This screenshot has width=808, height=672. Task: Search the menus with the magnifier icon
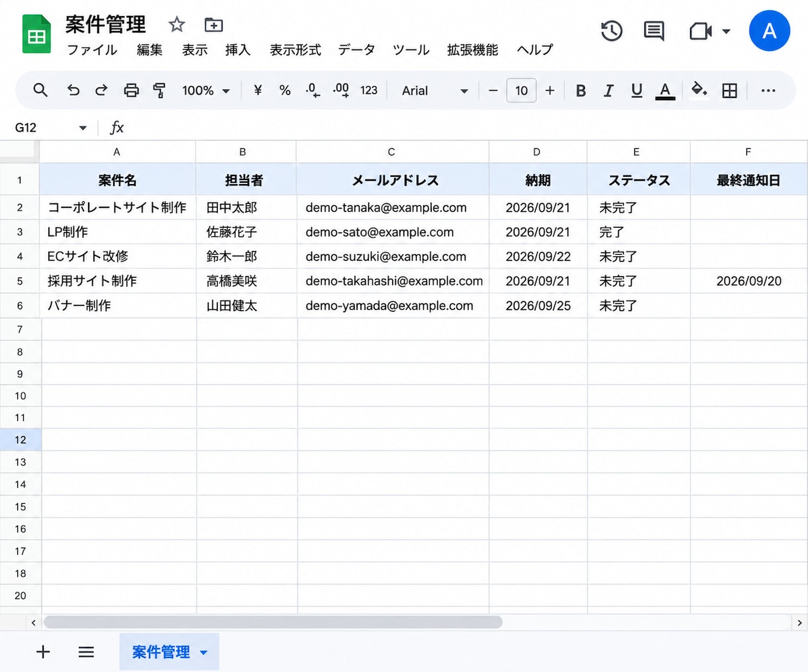(x=40, y=90)
